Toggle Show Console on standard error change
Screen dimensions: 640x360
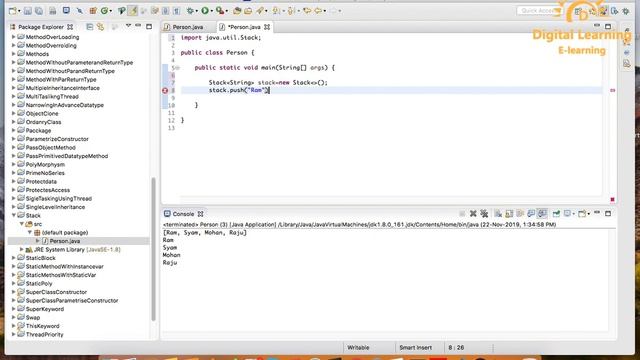coord(542,213)
